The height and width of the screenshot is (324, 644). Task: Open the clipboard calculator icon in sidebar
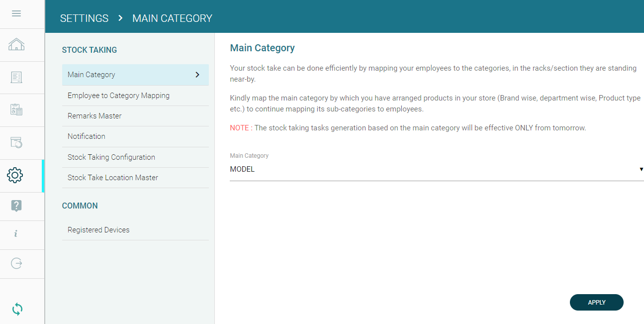pos(16,110)
